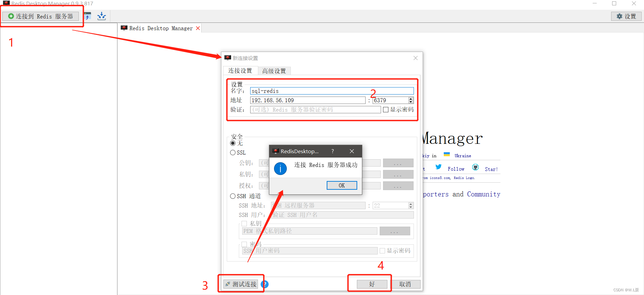The width and height of the screenshot is (644, 295).
Task: Select the SSH 通道 radio button
Action: (x=233, y=196)
